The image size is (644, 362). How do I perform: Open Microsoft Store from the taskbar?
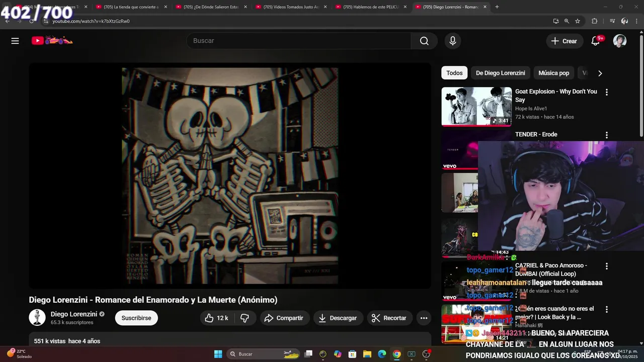353,354
